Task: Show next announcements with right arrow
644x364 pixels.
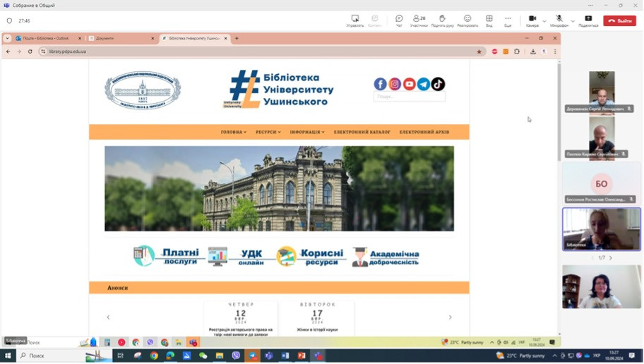Action: 450,317
